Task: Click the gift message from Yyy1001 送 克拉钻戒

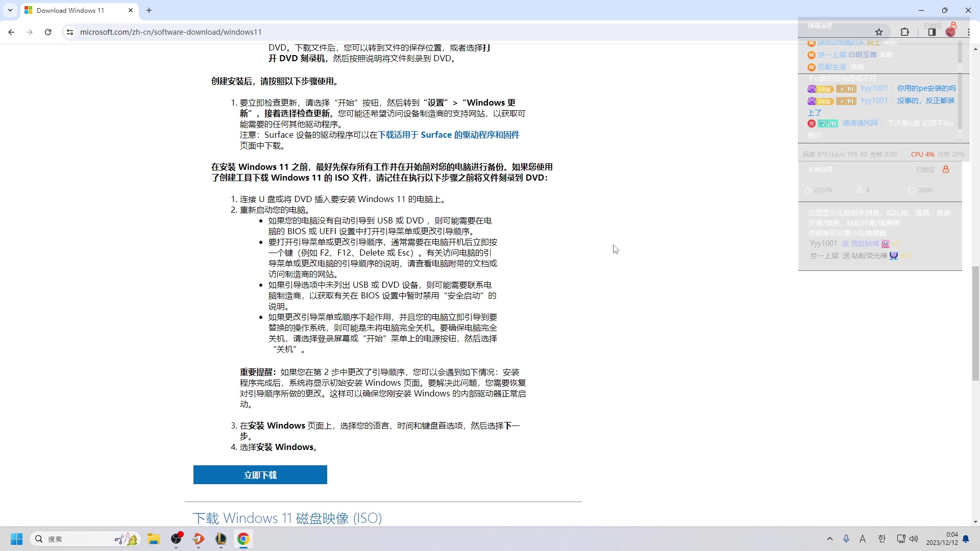Action: tap(854, 243)
